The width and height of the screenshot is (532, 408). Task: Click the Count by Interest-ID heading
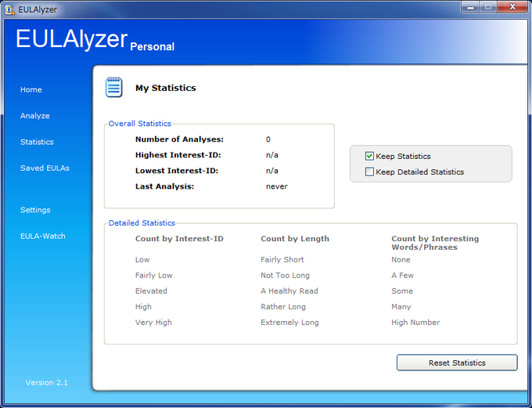[x=179, y=239]
